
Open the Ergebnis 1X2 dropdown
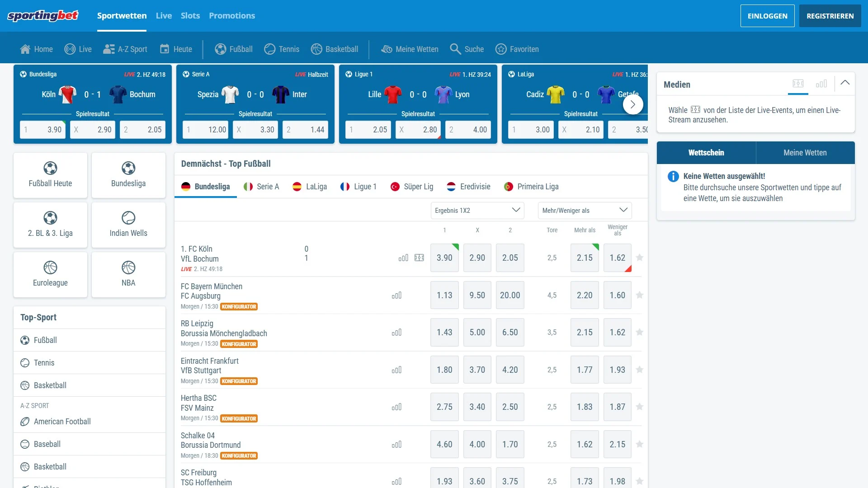coord(477,210)
